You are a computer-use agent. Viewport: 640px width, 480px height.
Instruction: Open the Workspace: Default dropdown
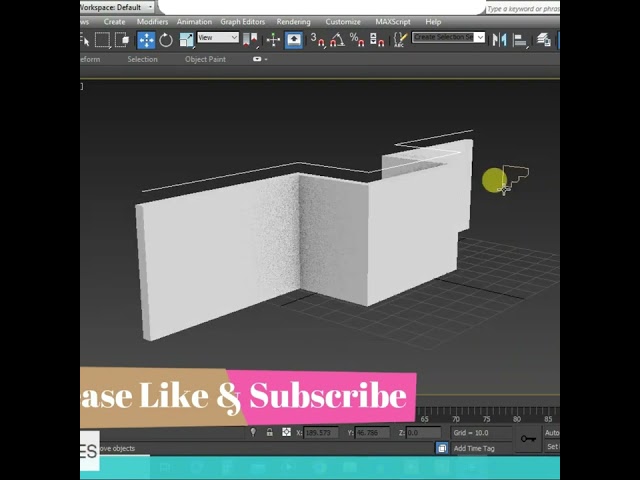tap(117, 7)
